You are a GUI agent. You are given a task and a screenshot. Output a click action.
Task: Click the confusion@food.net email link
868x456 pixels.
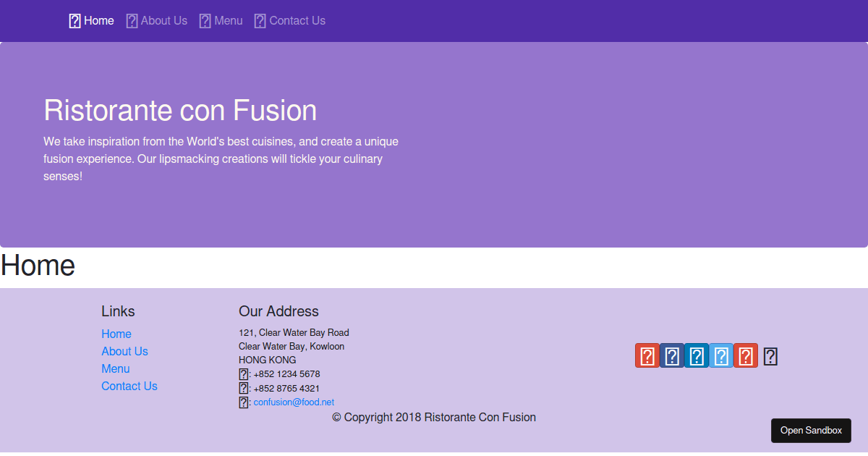294,402
